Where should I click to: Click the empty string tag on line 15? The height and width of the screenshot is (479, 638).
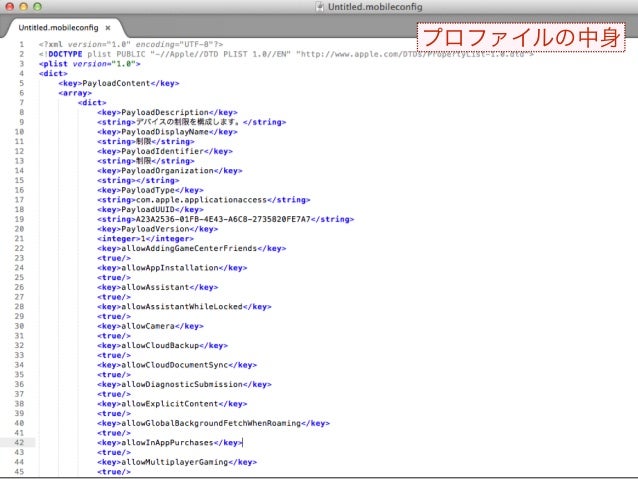pyautogui.click(x=138, y=181)
